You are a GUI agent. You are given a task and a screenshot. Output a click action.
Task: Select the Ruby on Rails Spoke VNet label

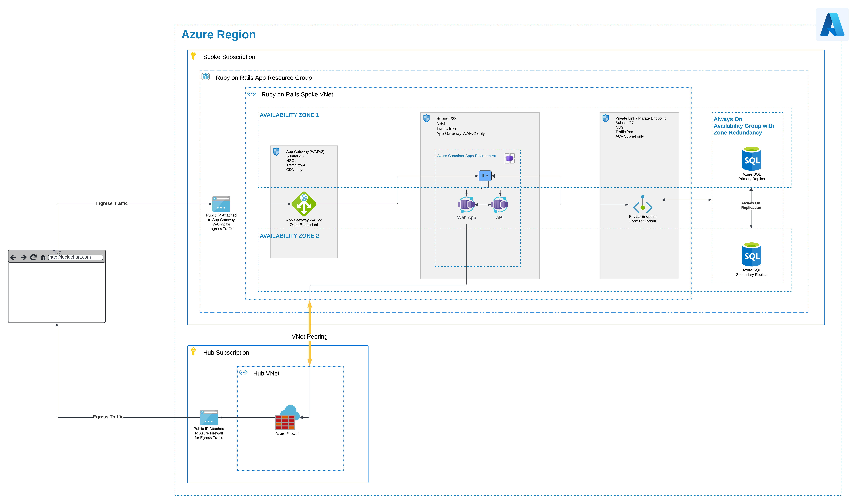[x=297, y=95]
